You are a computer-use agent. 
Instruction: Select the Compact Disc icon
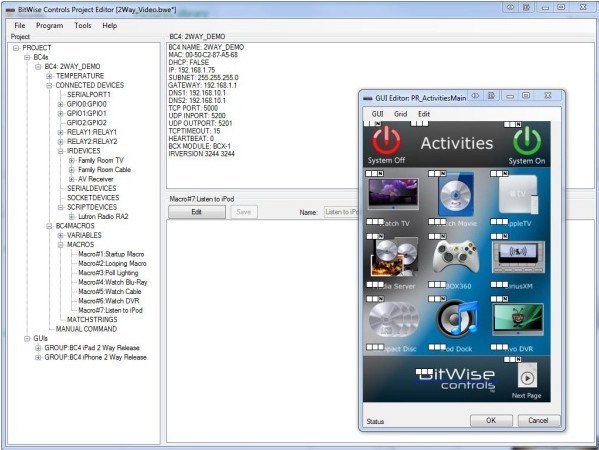click(x=393, y=320)
